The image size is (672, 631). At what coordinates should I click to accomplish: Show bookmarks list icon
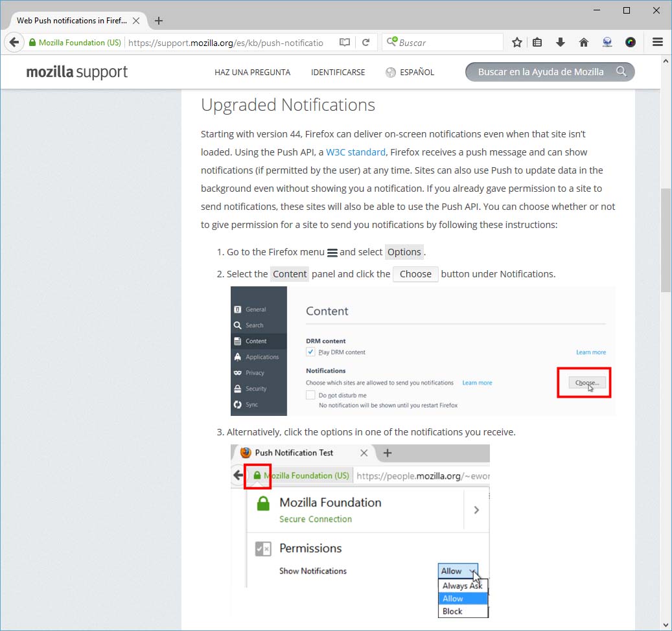[537, 42]
